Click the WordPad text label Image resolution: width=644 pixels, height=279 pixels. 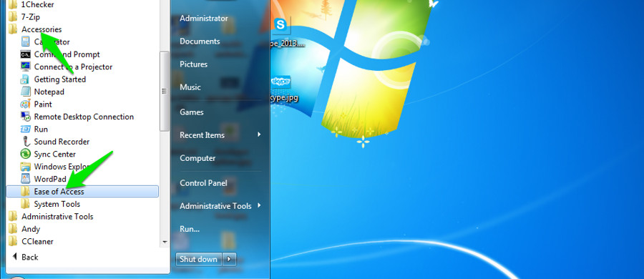50,179
